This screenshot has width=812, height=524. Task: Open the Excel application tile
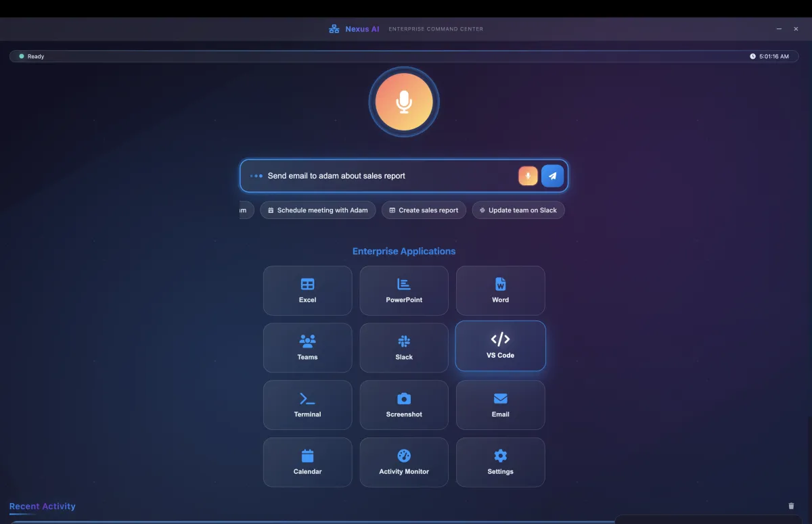(x=307, y=291)
